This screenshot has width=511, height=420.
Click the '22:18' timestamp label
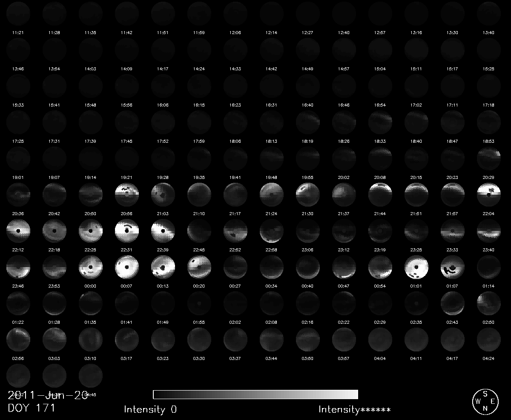[x=54, y=250]
